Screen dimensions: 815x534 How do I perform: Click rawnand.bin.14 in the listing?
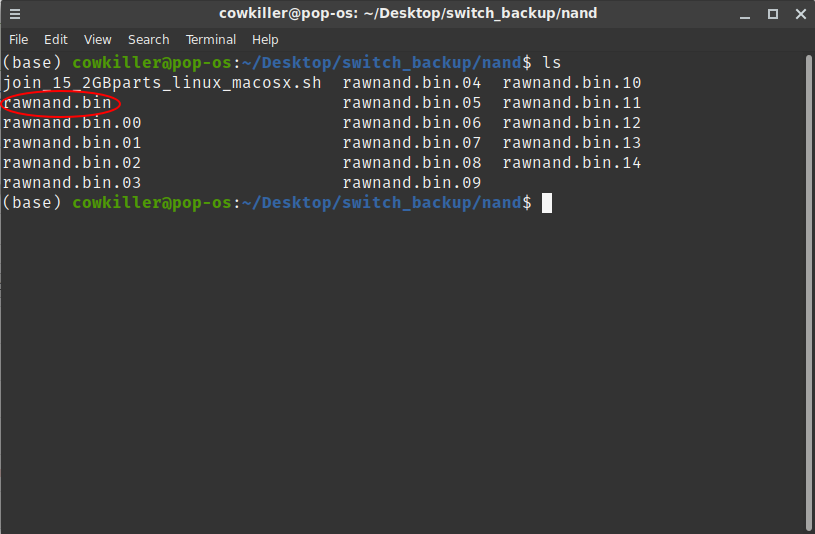(571, 163)
